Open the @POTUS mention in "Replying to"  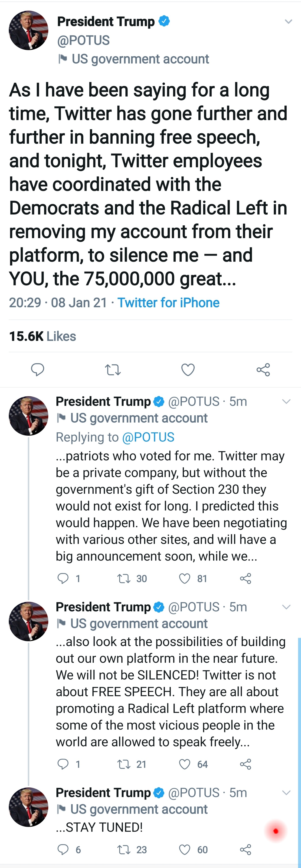[148, 437]
